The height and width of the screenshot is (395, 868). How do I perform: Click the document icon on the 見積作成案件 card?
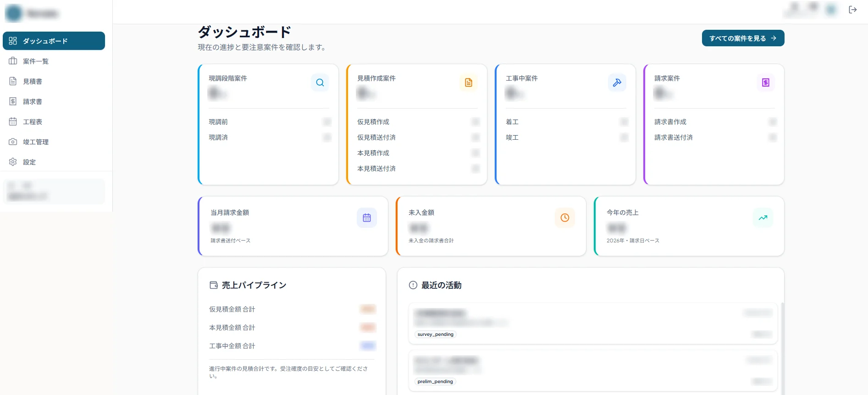click(x=469, y=82)
